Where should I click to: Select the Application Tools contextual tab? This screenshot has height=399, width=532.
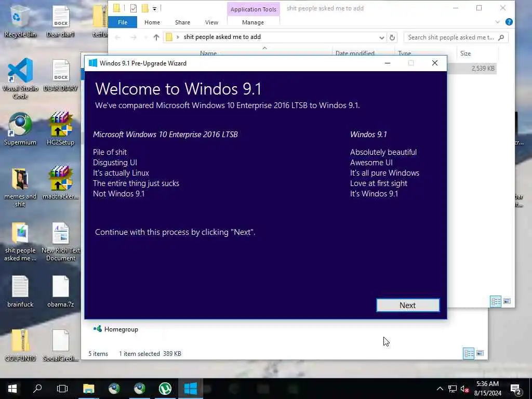254,9
